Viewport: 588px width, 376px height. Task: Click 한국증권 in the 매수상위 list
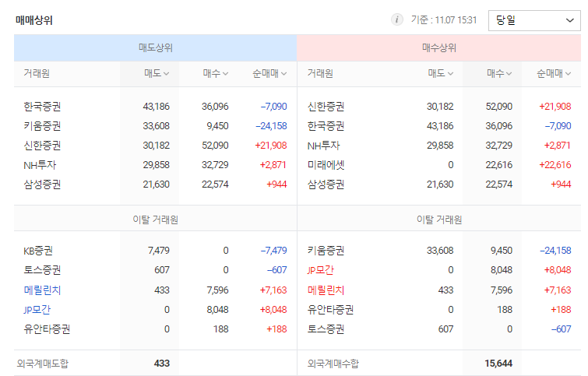(326, 126)
